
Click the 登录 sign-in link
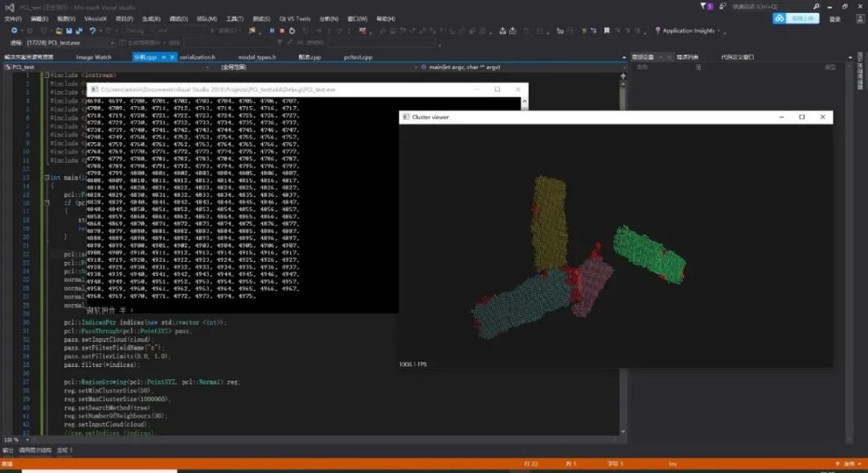coord(835,18)
